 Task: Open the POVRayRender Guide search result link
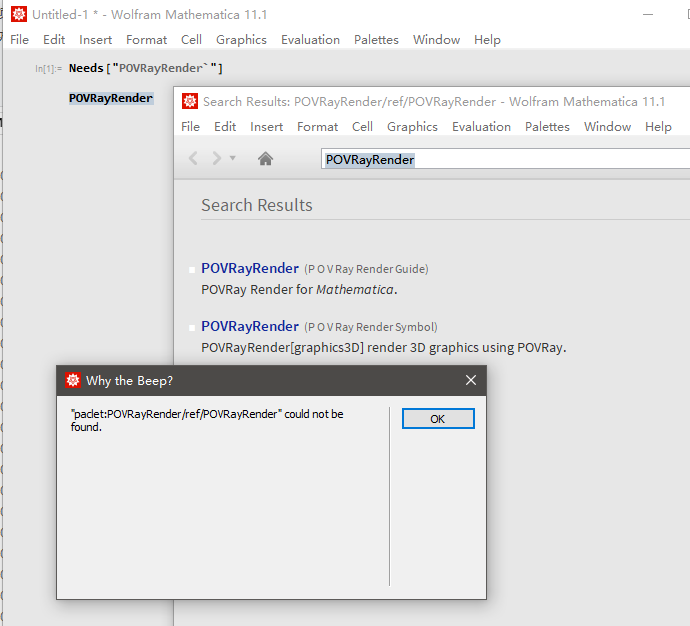point(249,268)
